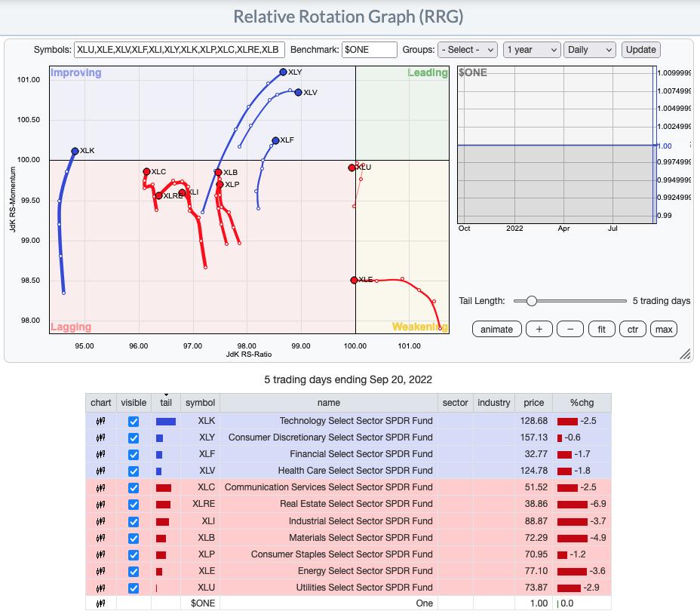Click Energy Select Sector SPDR Fund name
Screen dimensions: 700x614
pyautogui.click(x=365, y=571)
